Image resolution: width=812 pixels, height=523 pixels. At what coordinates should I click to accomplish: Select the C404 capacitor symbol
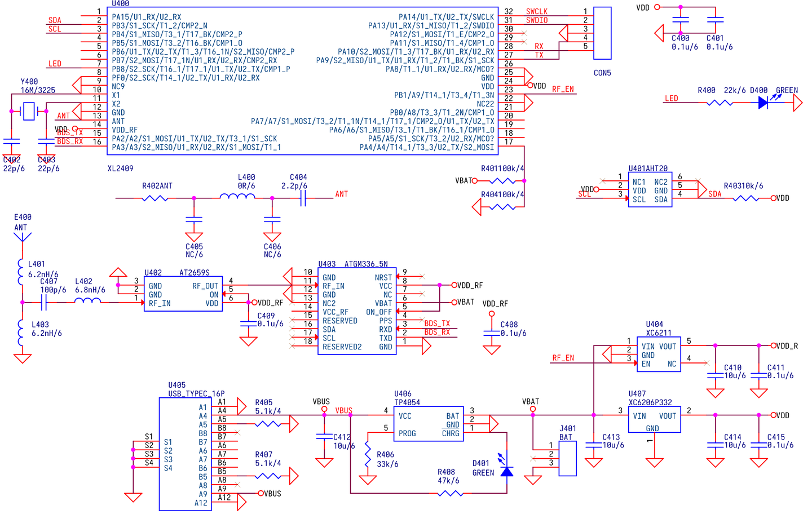pos(303,198)
